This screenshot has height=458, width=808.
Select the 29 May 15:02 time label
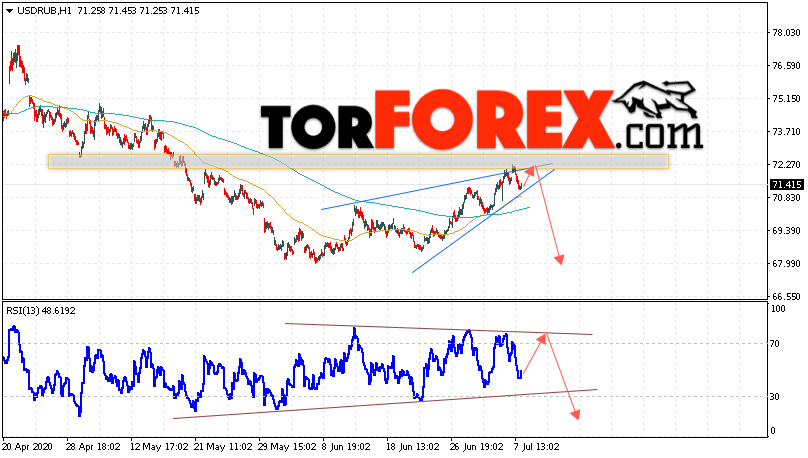point(287,447)
